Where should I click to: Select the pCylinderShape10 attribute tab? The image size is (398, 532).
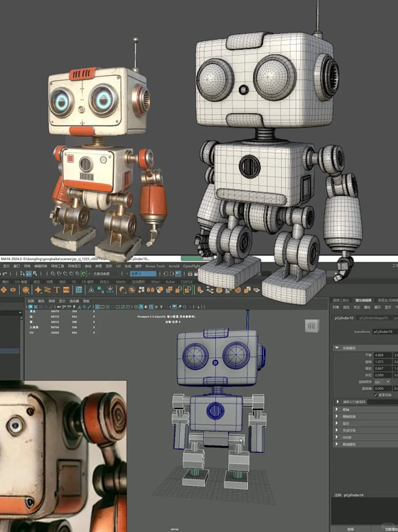coord(374,318)
